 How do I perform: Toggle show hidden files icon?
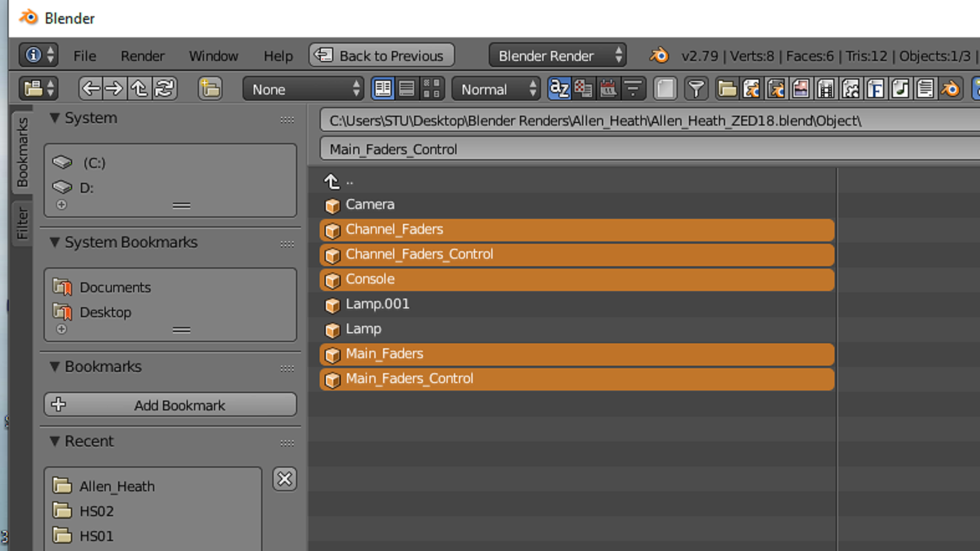[x=665, y=89]
